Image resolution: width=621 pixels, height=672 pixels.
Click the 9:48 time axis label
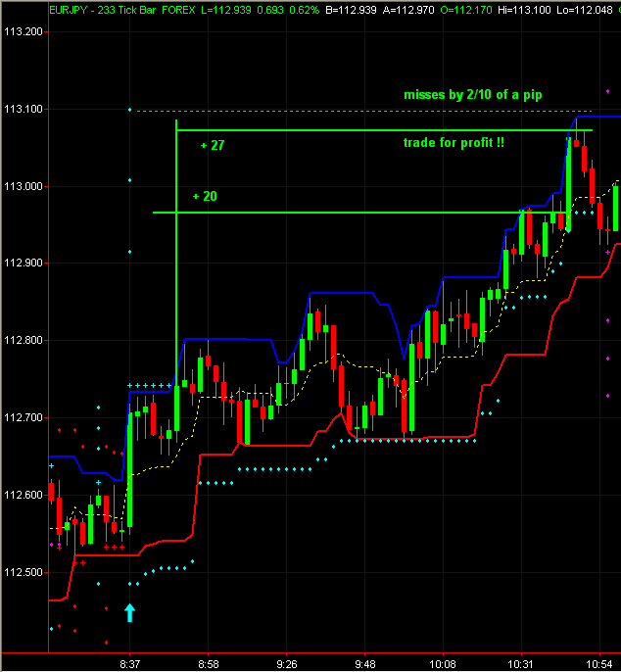[x=365, y=664]
